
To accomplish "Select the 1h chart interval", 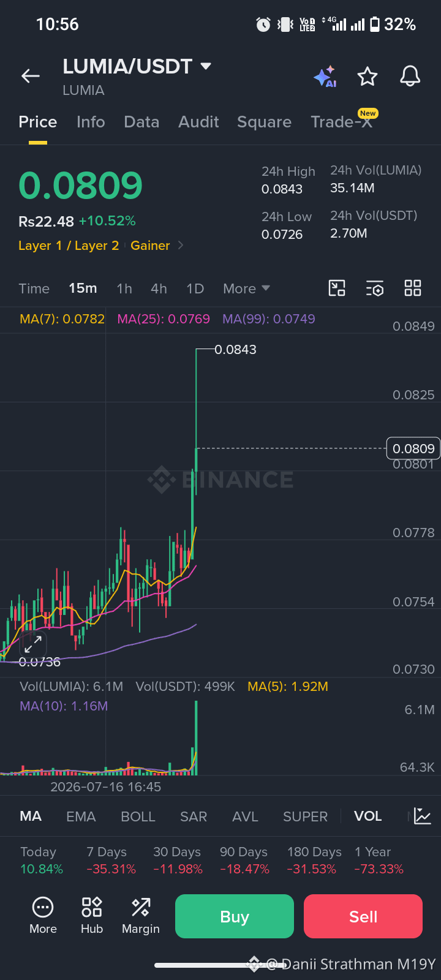I will (x=124, y=288).
